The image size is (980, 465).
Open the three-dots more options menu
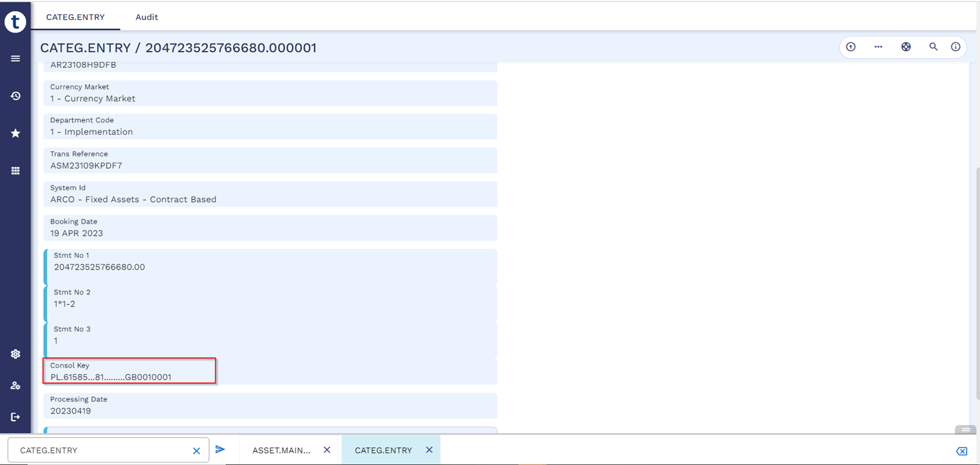coord(878,47)
